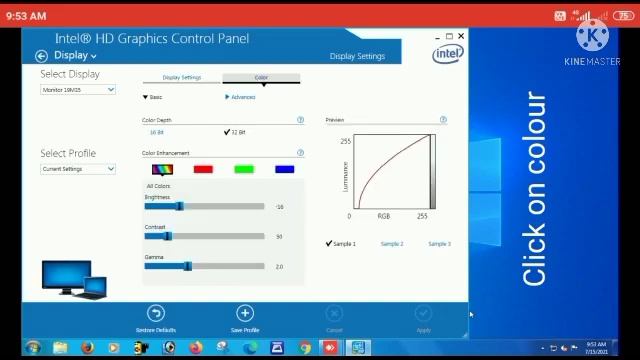Click the Save Profile plus icon

click(x=245, y=313)
